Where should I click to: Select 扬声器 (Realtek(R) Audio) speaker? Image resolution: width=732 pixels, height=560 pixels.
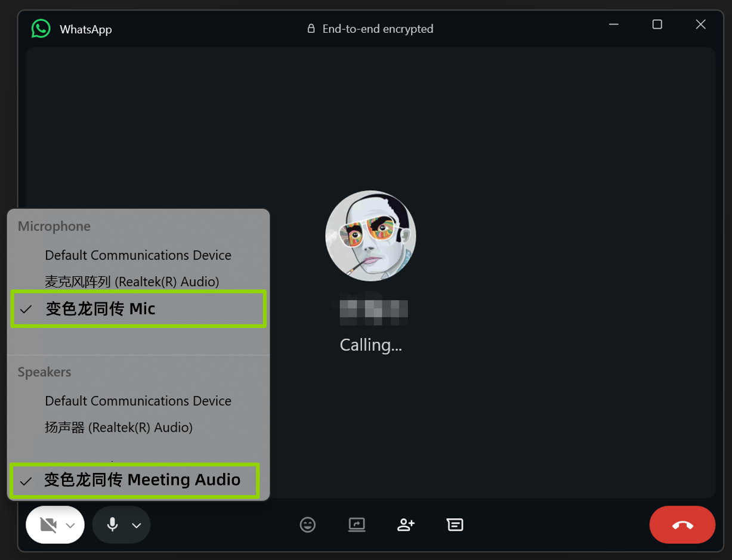click(119, 428)
